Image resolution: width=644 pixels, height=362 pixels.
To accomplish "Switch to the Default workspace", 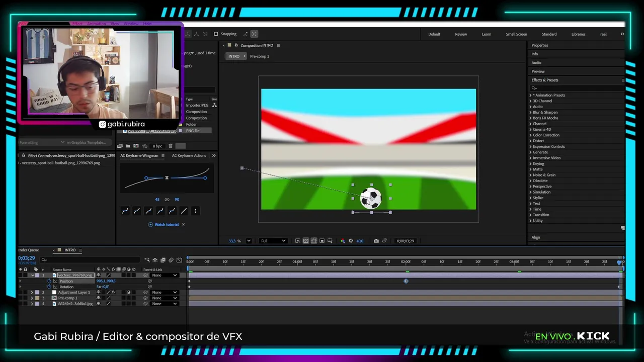I will (434, 34).
